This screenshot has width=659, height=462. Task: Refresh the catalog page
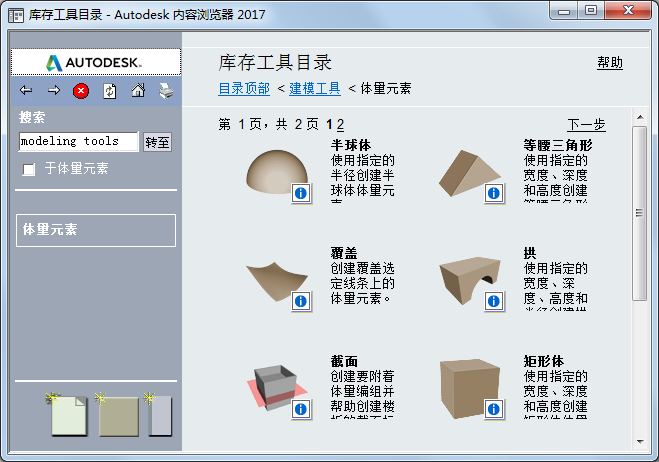tap(110, 91)
